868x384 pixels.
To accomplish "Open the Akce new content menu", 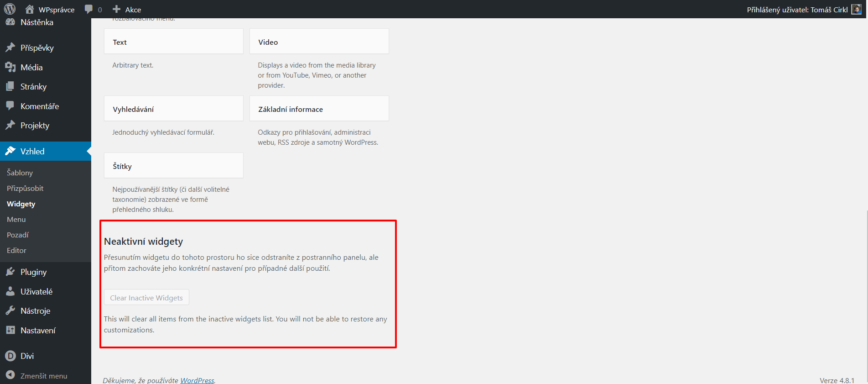I will pyautogui.click(x=127, y=9).
